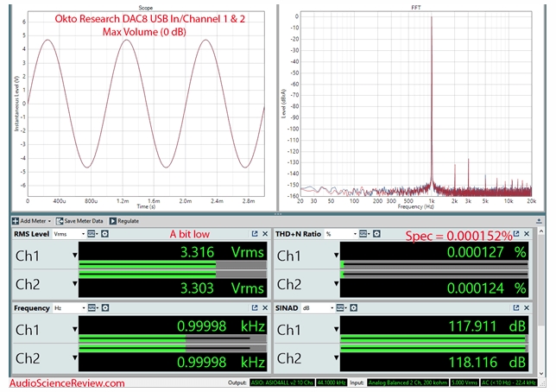Close the Frequency meter
This screenshot has width=556, height=392.
click(265, 308)
